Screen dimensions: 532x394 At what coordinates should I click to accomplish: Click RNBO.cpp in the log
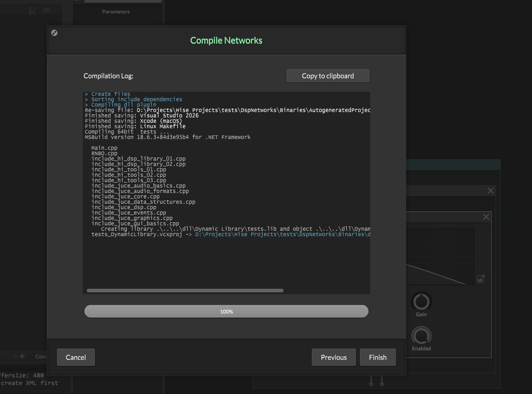tap(104, 153)
